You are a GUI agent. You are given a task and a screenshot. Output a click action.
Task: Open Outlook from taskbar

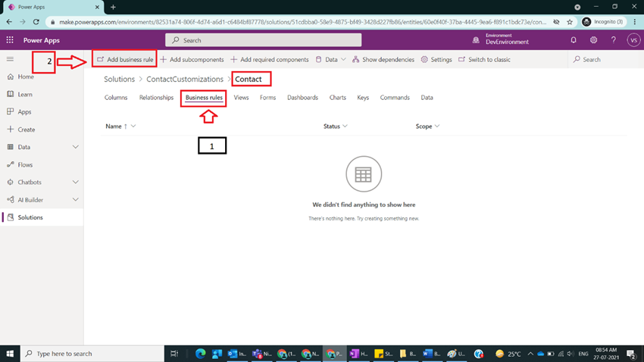[236, 354]
